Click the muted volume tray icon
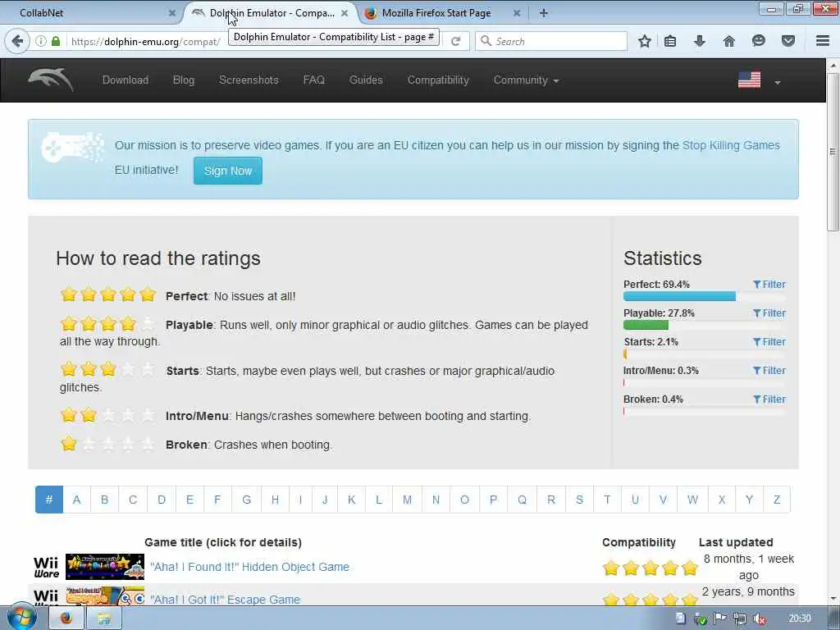 (759, 619)
